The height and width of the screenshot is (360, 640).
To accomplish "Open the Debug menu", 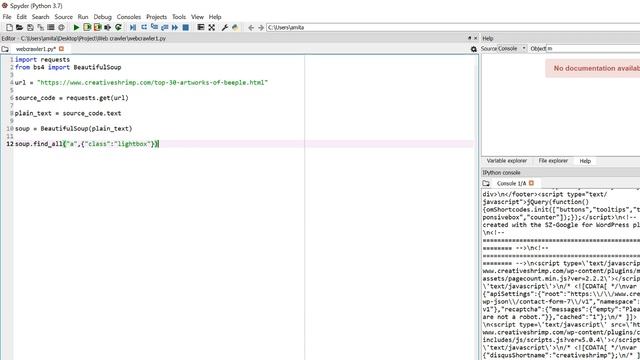I will click(102, 17).
